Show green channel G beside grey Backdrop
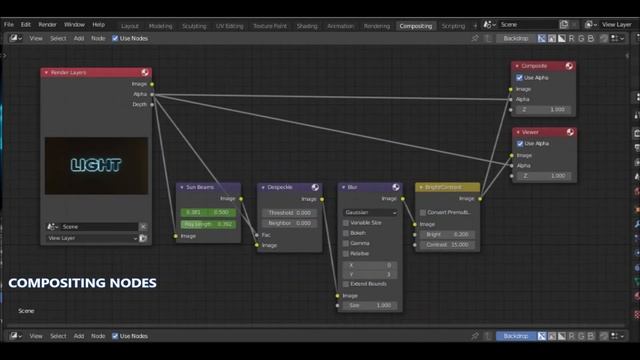640x360 pixels. pyautogui.click(x=581, y=38)
